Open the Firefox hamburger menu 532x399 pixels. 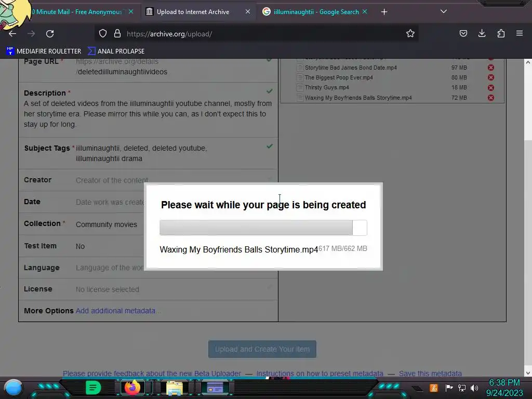[520, 34]
